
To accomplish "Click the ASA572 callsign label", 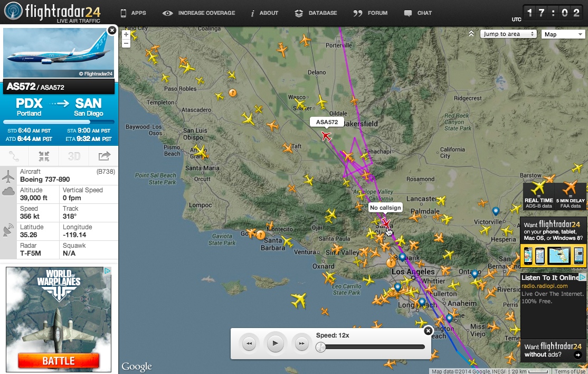I will pyautogui.click(x=327, y=122).
